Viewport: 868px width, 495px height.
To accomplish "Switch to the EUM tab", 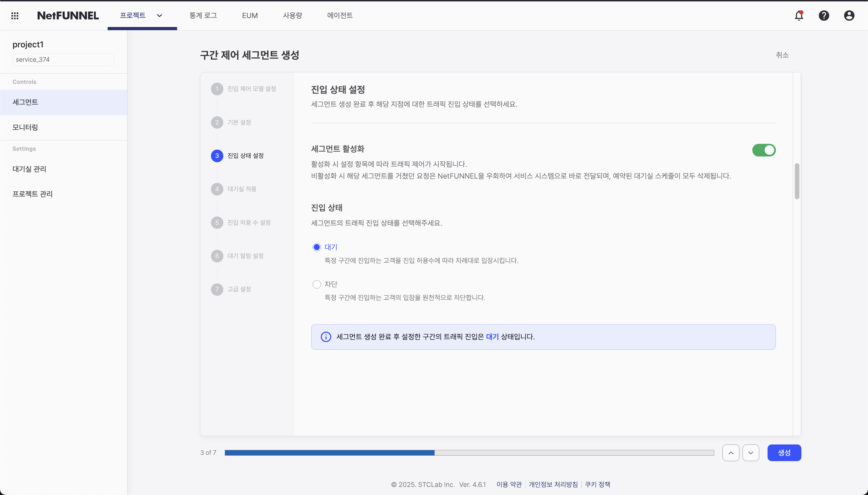I will coord(250,16).
